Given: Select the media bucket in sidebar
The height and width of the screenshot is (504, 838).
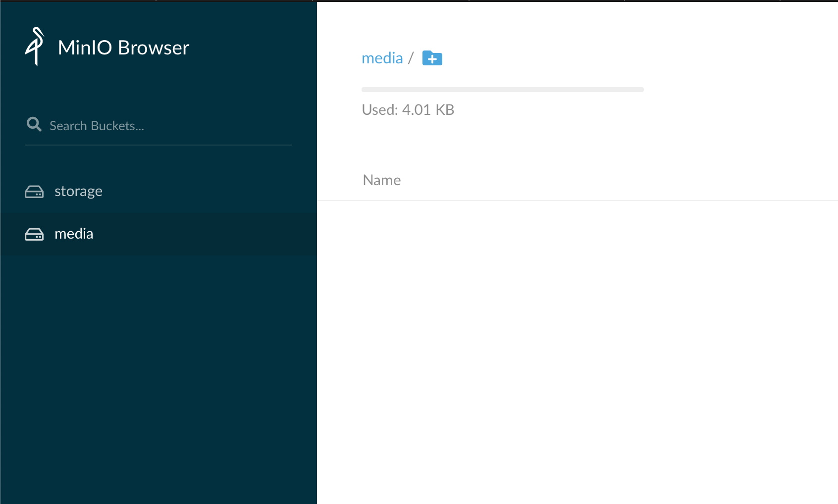Looking at the screenshot, I should tap(158, 234).
